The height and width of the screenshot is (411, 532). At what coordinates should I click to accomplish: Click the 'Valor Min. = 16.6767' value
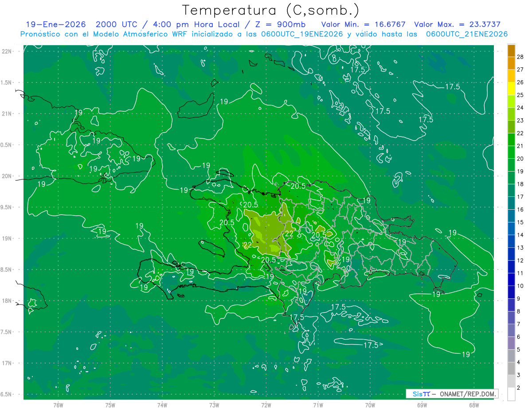point(363,24)
